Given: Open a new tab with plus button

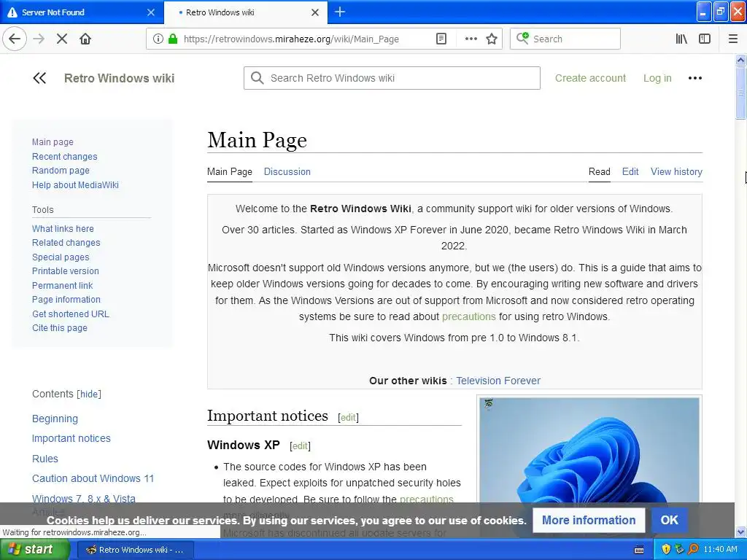Looking at the screenshot, I should pos(340,12).
